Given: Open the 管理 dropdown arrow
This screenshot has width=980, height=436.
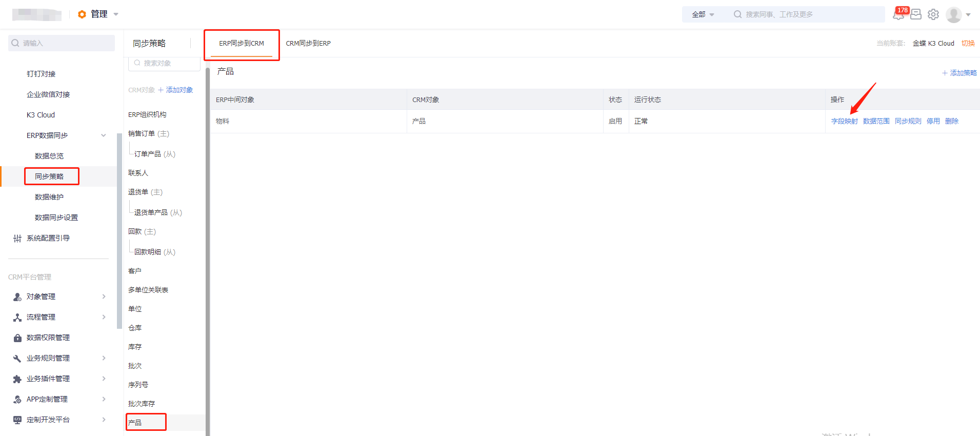Looking at the screenshot, I should pos(116,14).
